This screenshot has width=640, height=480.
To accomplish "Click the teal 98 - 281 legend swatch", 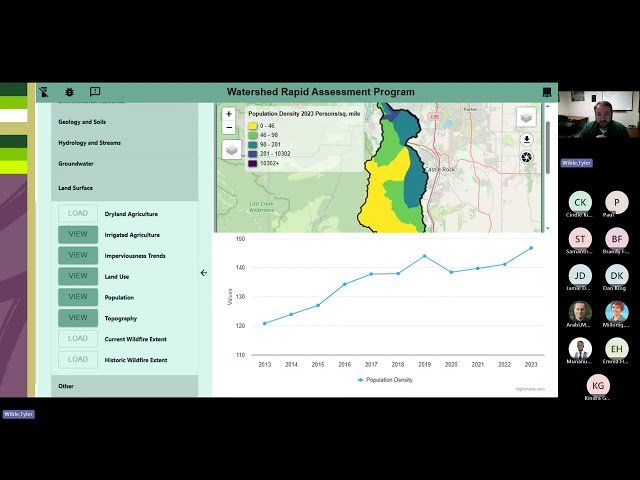I will click(253, 144).
